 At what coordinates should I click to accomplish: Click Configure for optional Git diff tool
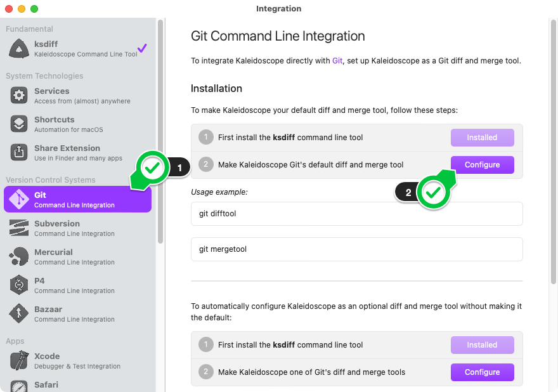(482, 372)
